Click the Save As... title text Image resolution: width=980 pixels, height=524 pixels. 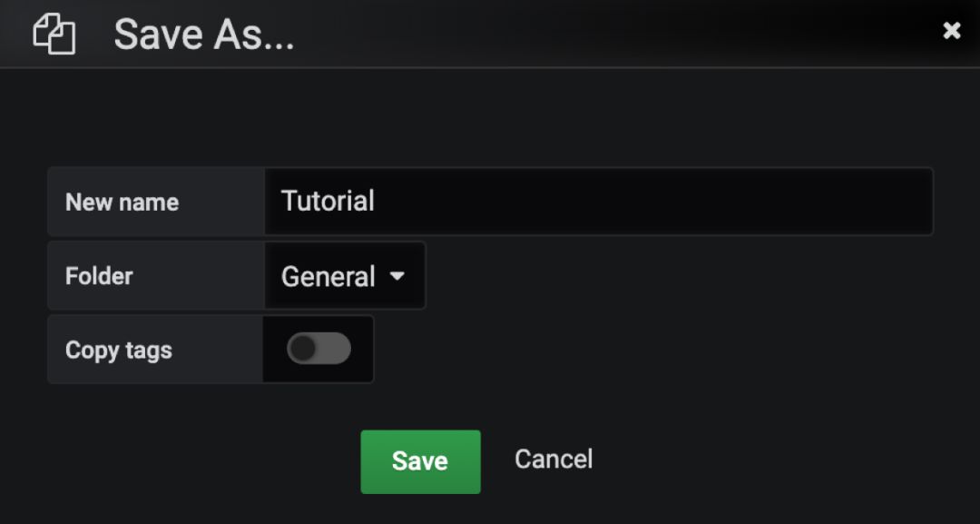[204, 35]
